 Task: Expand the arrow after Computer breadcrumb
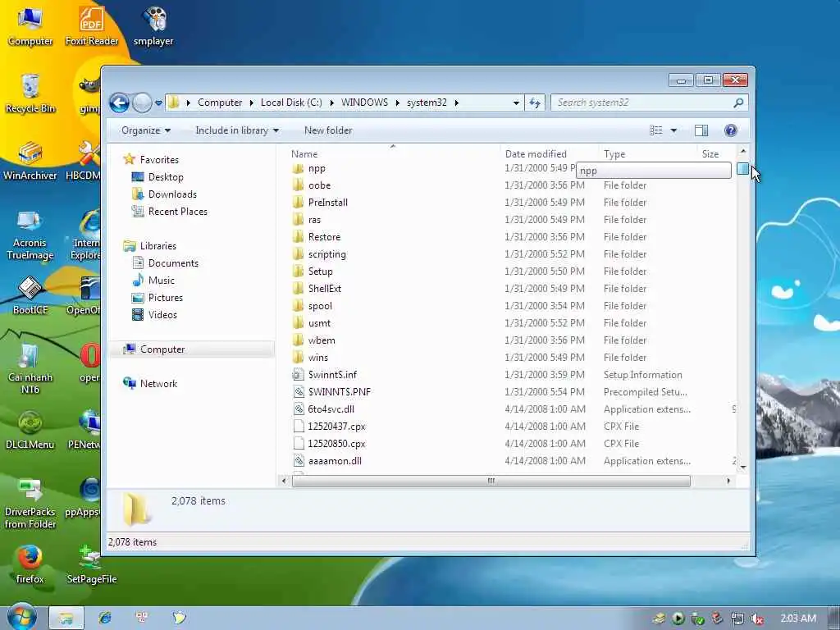tap(251, 103)
